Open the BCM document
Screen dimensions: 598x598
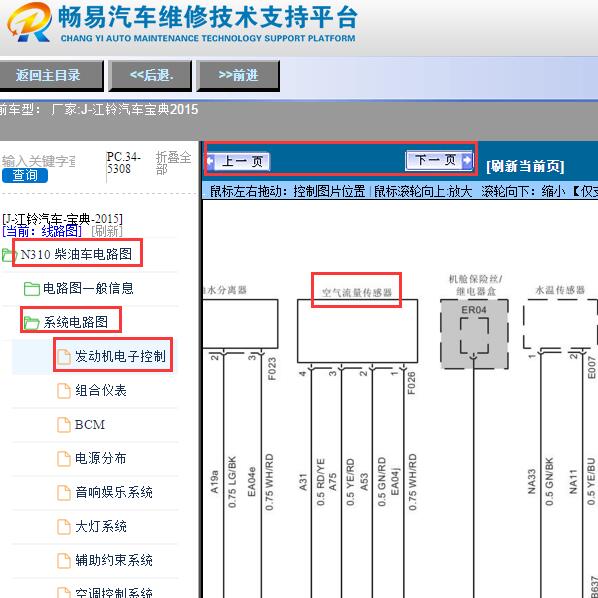(x=90, y=424)
